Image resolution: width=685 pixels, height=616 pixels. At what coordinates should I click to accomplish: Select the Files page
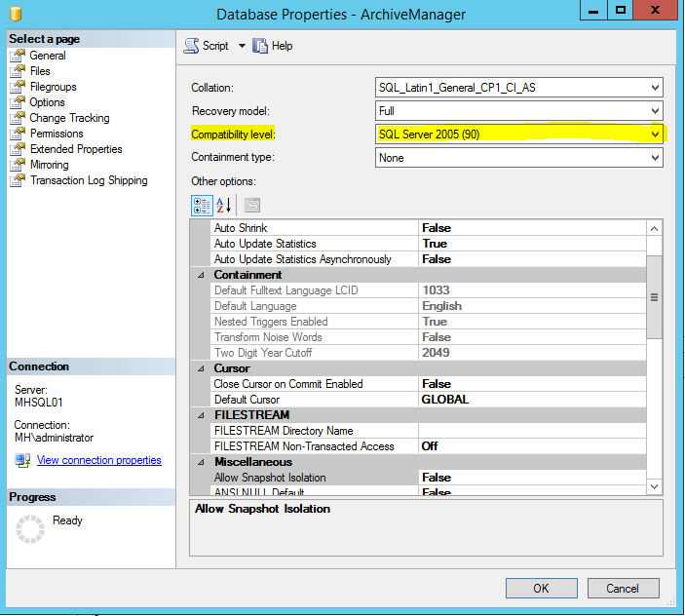[x=40, y=71]
